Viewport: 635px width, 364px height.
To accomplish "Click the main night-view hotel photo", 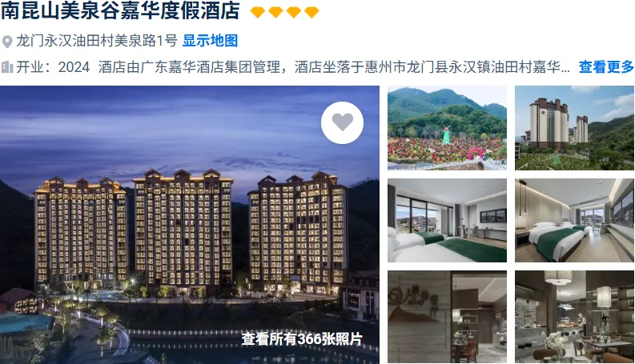I will click(190, 225).
